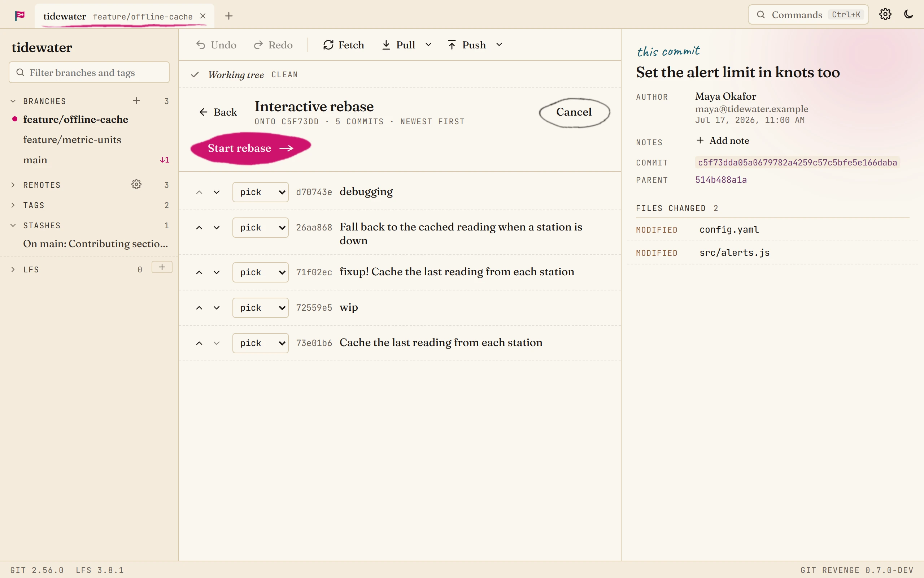Click the Undo toolbar button
This screenshot has height=578, width=924.
pyautogui.click(x=216, y=45)
